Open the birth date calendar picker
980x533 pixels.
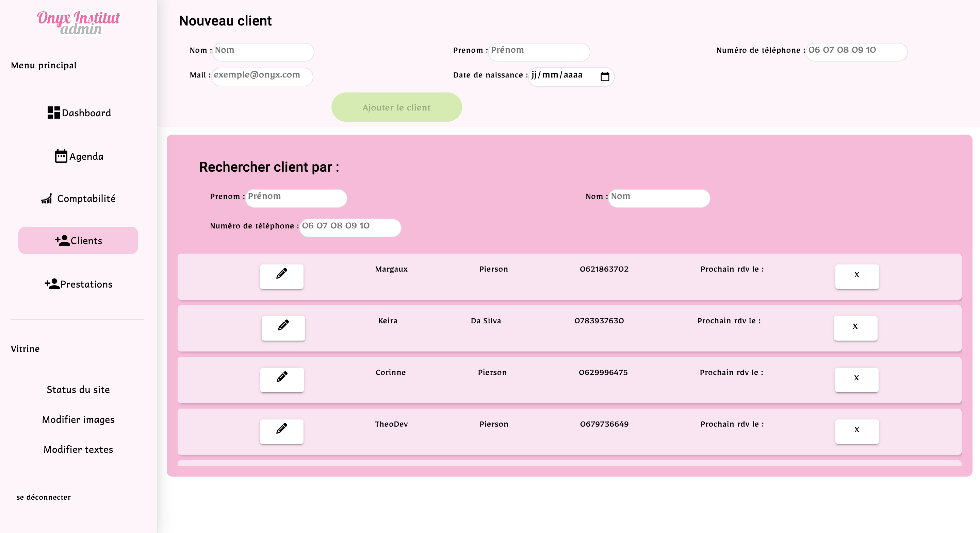(x=605, y=76)
